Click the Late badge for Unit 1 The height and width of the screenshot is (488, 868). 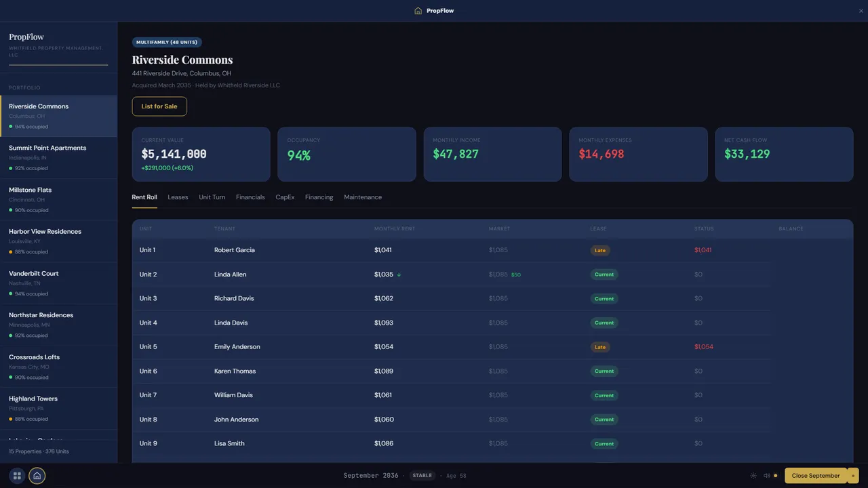600,250
